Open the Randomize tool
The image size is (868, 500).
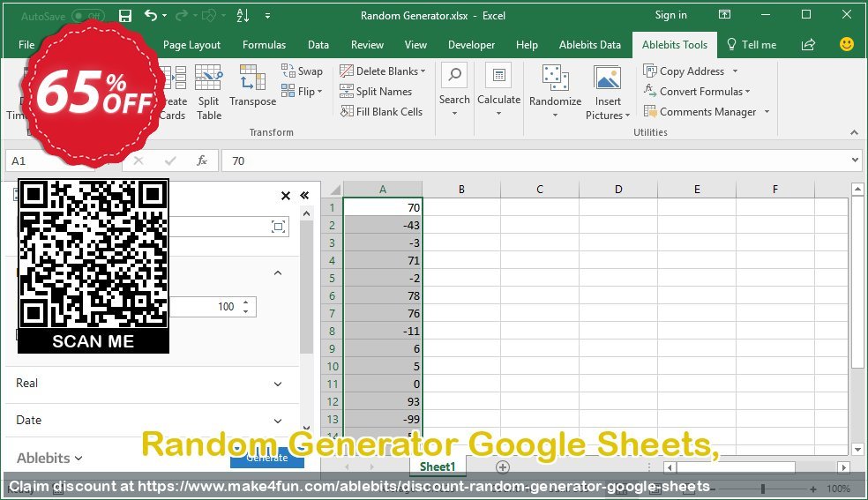[555, 91]
